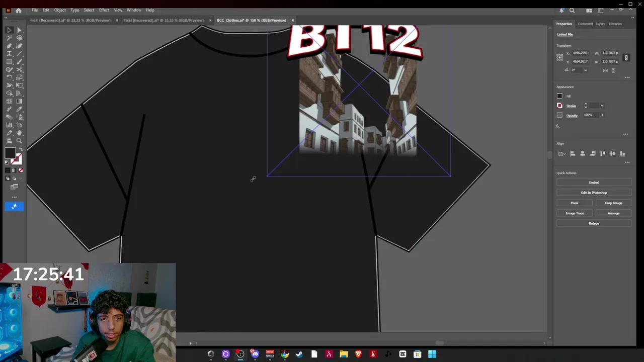Viewport: 644px width, 362px height.
Task: Click the Edit In Photoshop button
Action: 594,193
